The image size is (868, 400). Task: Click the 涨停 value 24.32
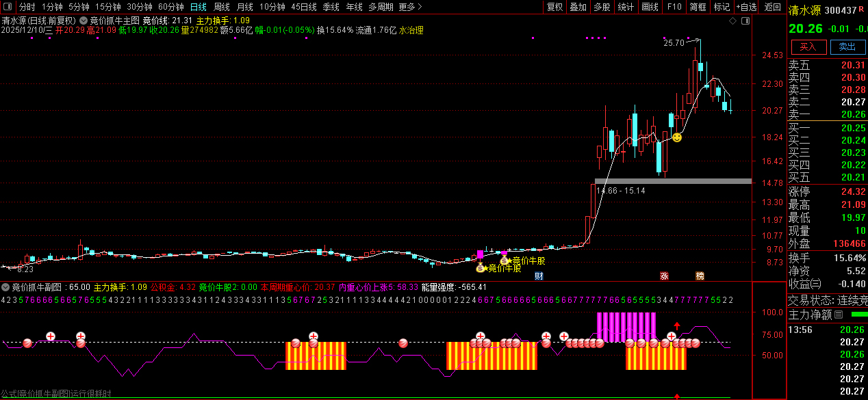[x=853, y=191]
